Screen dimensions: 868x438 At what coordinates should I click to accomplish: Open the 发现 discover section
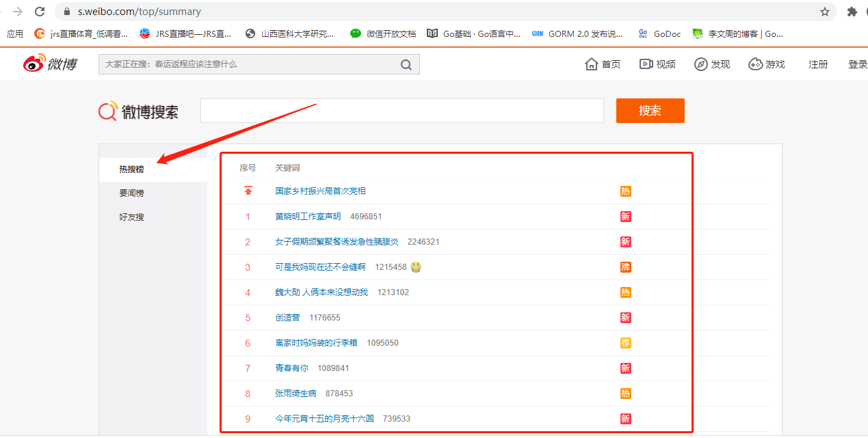click(712, 64)
